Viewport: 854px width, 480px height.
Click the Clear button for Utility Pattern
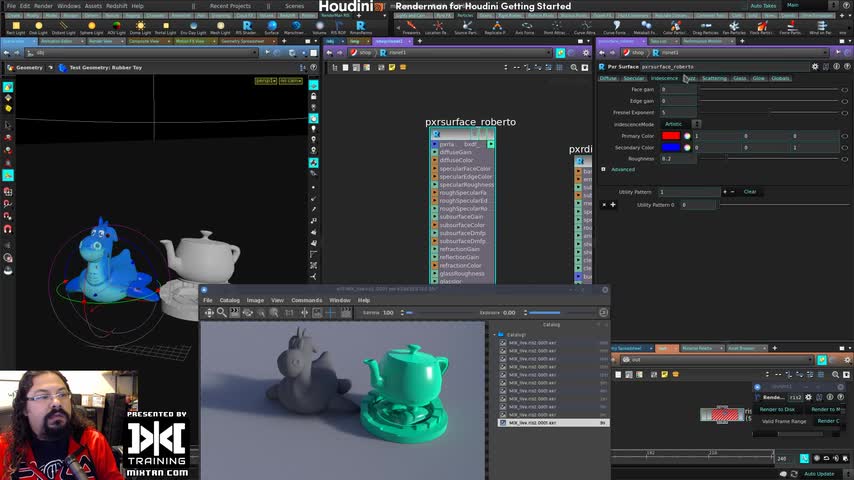(750, 192)
